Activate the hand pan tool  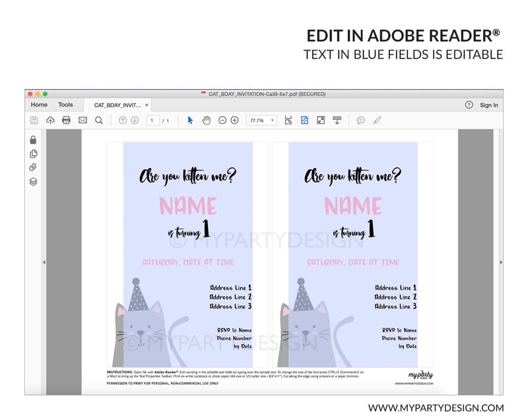(x=207, y=120)
